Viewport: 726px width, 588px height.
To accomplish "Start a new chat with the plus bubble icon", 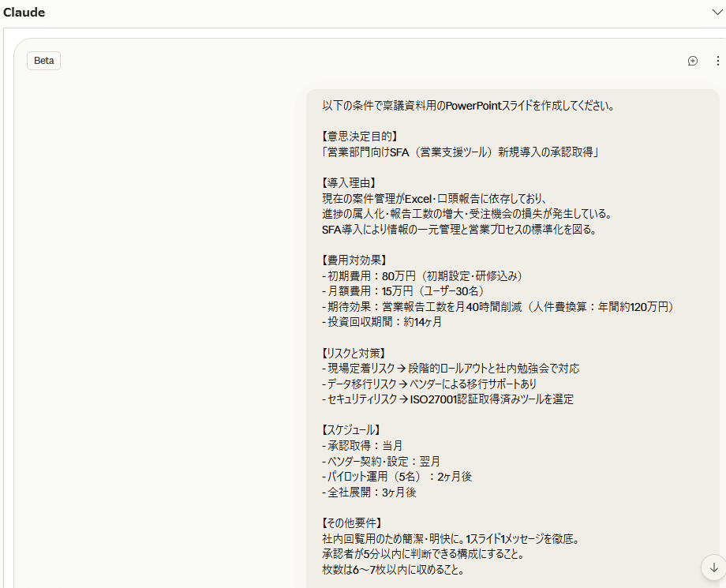I will tap(693, 61).
